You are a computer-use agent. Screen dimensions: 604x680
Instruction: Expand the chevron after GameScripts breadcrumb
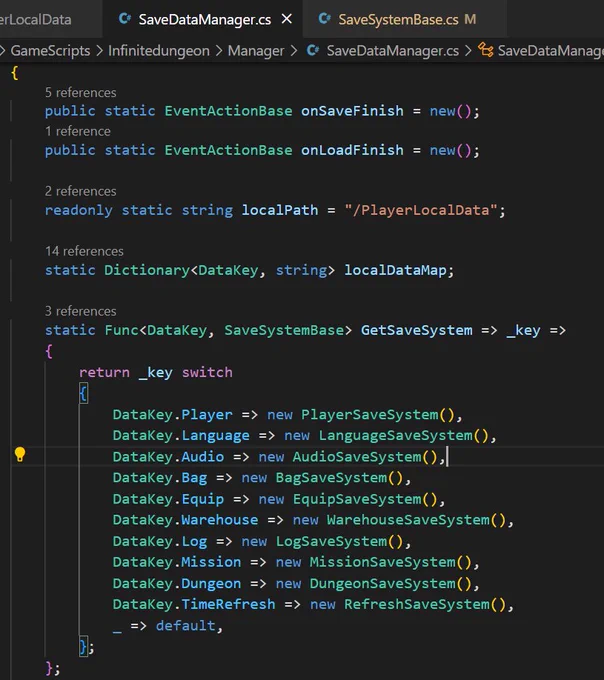[99, 51]
